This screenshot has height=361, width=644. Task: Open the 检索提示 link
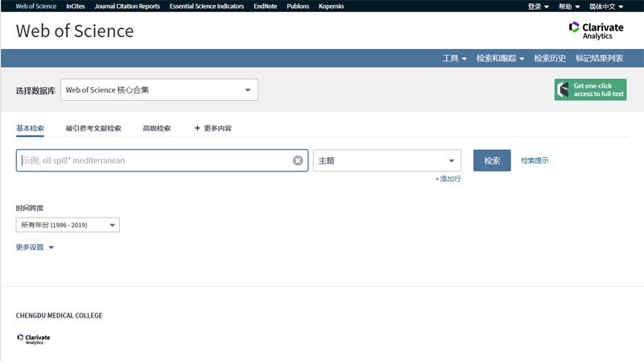pyautogui.click(x=535, y=160)
